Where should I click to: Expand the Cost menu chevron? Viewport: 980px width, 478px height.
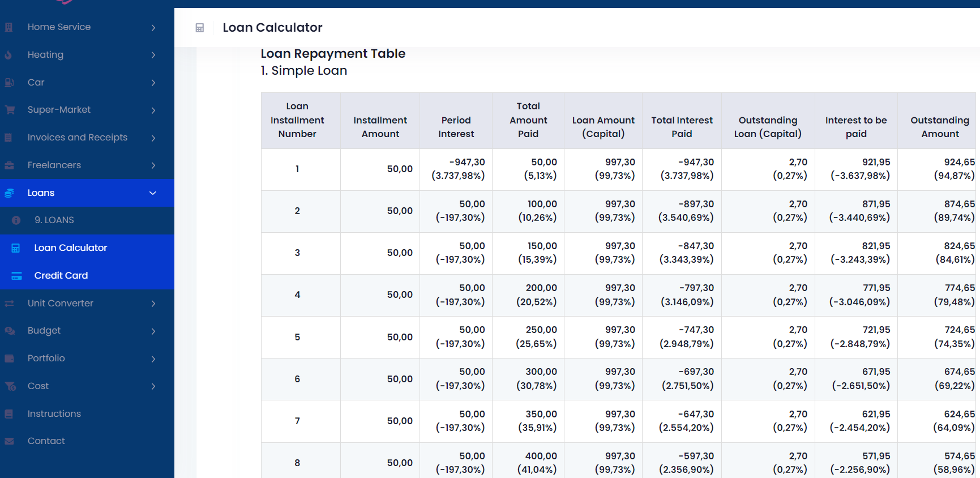tap(153, 386)
